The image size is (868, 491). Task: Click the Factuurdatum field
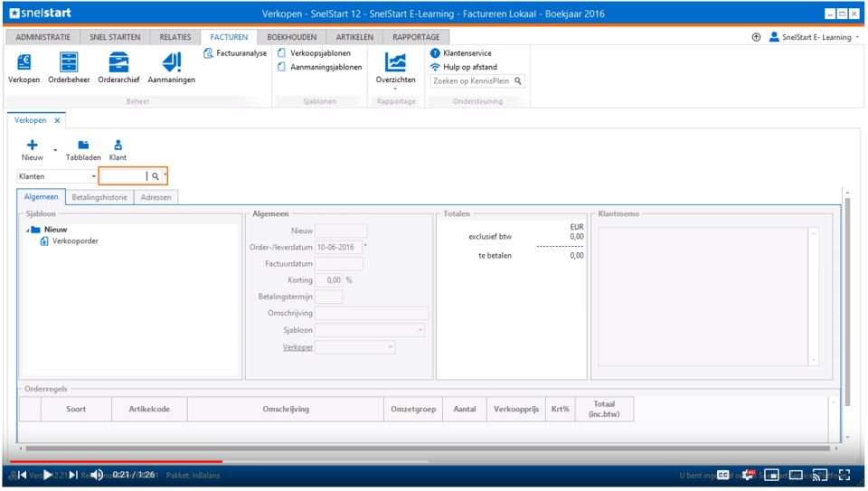(339, 263)
